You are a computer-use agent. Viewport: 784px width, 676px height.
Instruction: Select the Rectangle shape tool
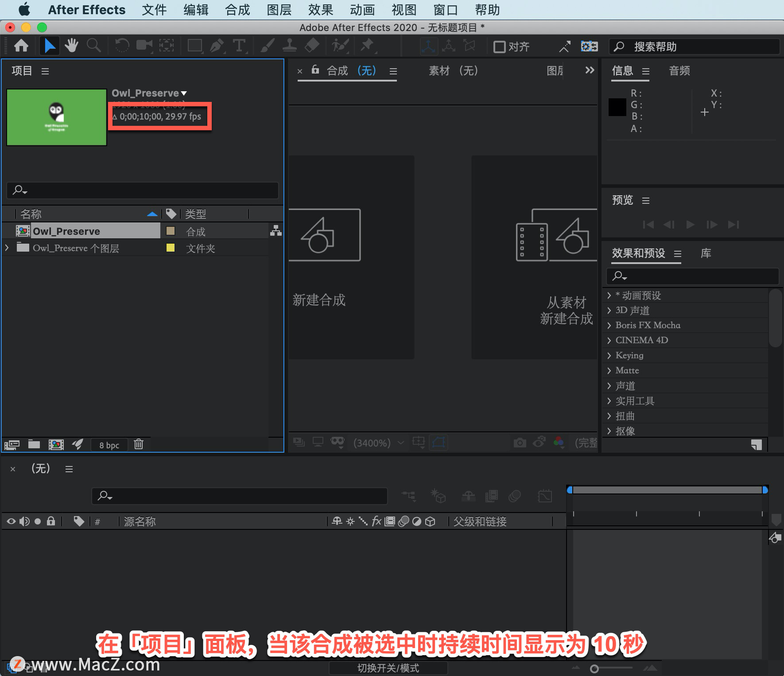(x=195, y=46)
